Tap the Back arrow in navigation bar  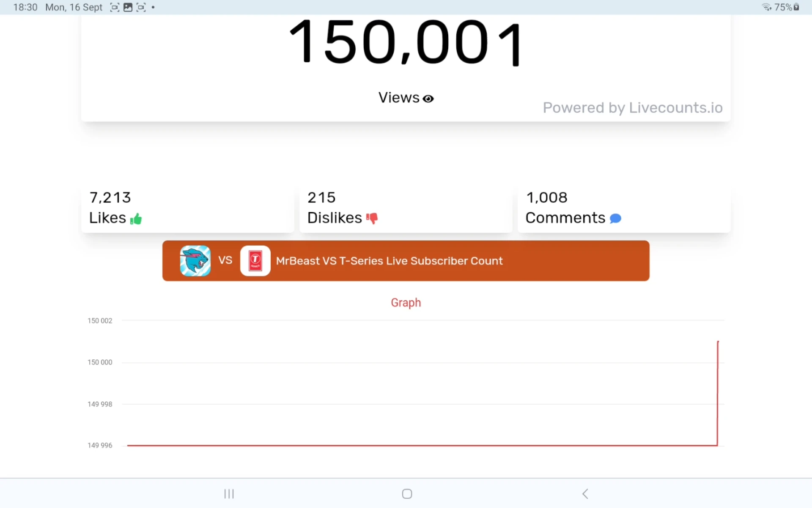(x=585, y=493)
